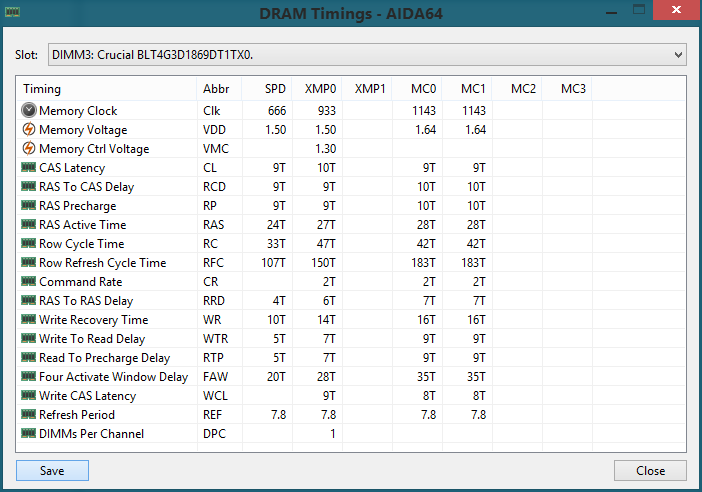Select the Write To Read Delay row label
Viewport: 702px width, 492px height.
click(x=92, y=339)
